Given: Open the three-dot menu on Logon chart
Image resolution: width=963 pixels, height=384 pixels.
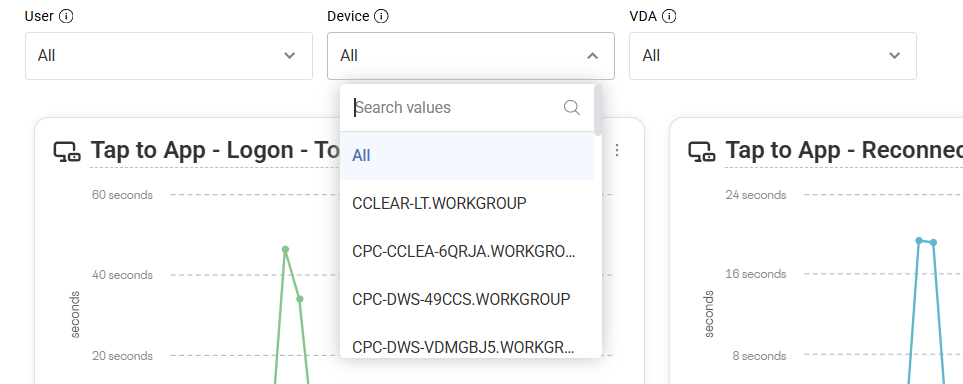Looking at the screenshot, I should [x=617, y=151].
